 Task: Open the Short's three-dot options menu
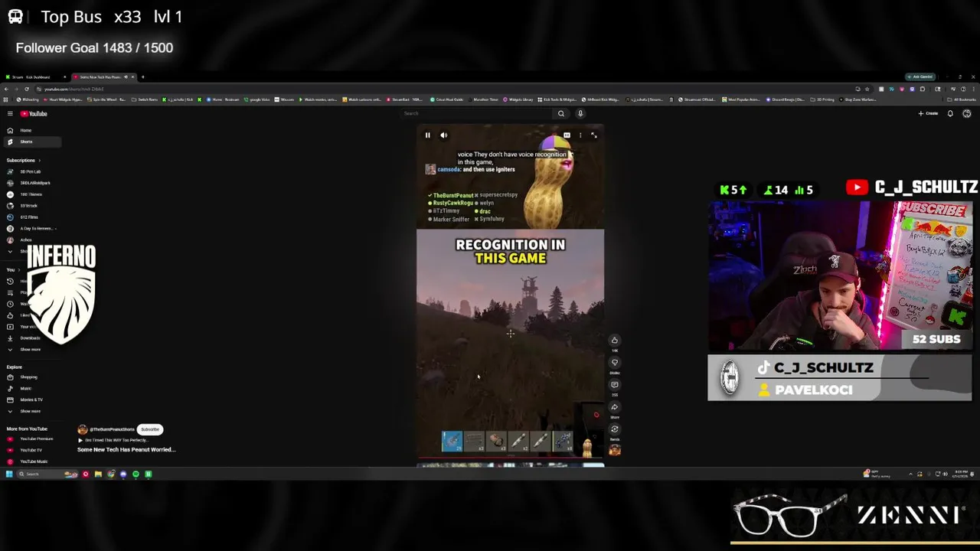click(x=580, y=135)
